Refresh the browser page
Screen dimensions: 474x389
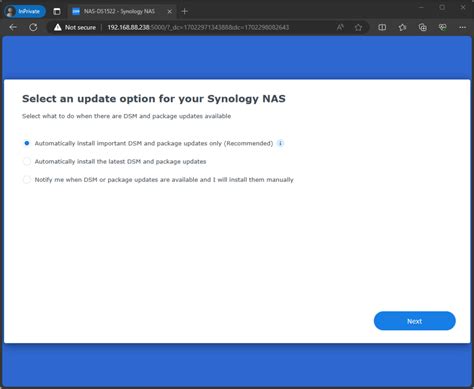click(x=33, y=27)
